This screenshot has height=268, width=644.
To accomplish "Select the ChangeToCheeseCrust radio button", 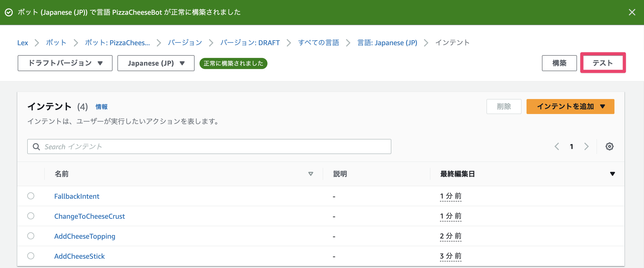I will tap(31, 216).
